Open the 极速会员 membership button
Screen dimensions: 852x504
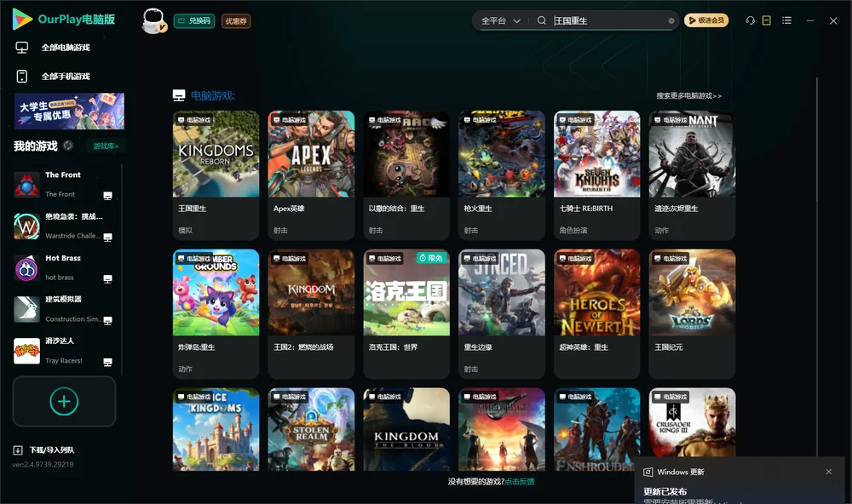click(x=705, y=20)
